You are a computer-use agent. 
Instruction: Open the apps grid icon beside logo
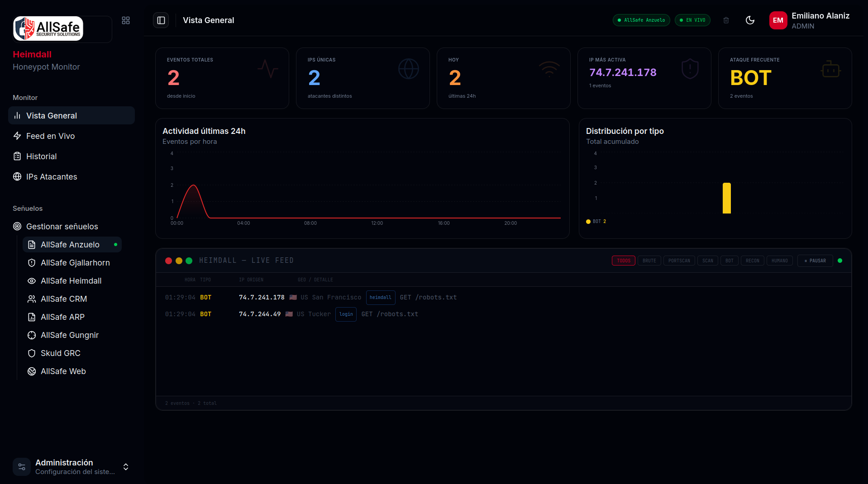pos(126,20)
